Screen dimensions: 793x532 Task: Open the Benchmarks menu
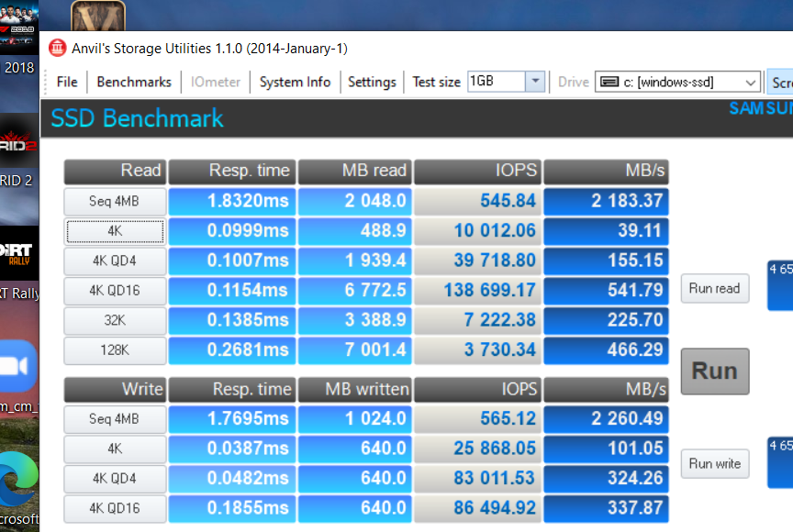point(134,82)
